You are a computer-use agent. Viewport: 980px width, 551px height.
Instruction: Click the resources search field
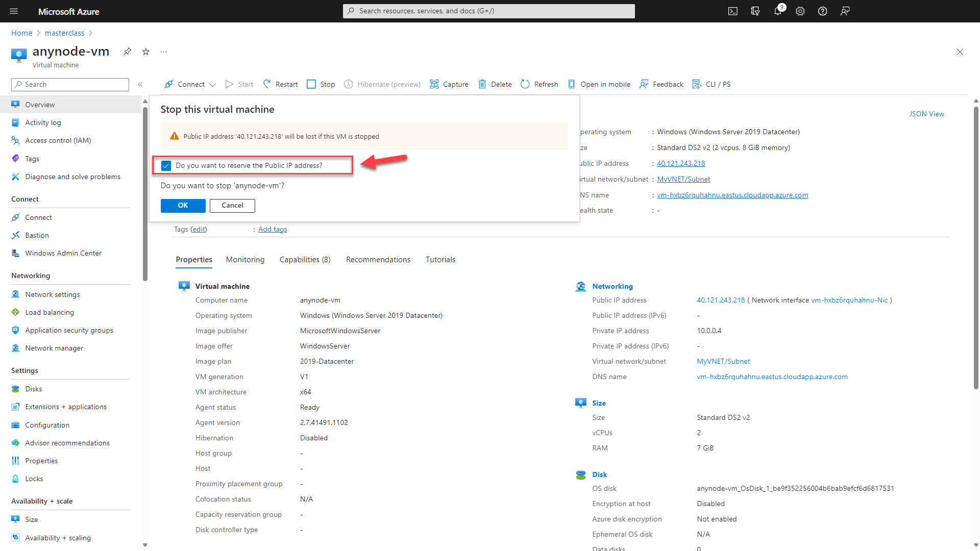[488, 11]
